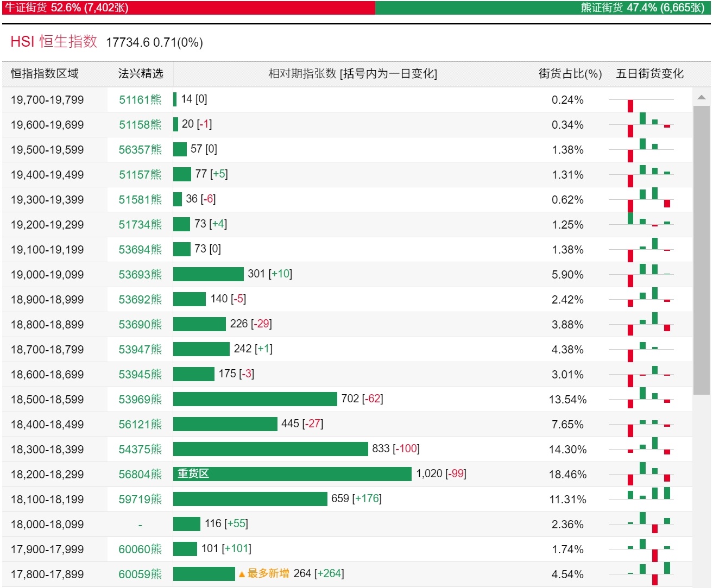The image size is (713, 588).
Task: Click the green 熊证街货 47.4% bar
Action: pyautogui.click(x=542, y=8)
